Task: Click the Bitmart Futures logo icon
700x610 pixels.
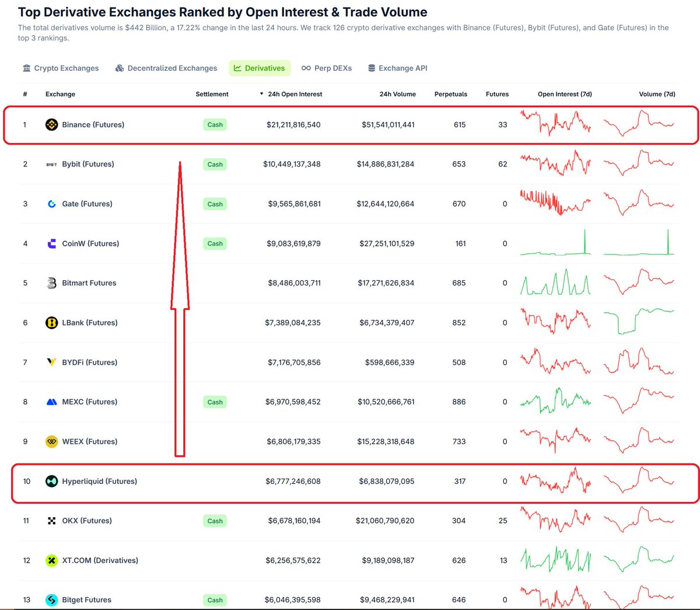Action: click(x=51, y=283)
